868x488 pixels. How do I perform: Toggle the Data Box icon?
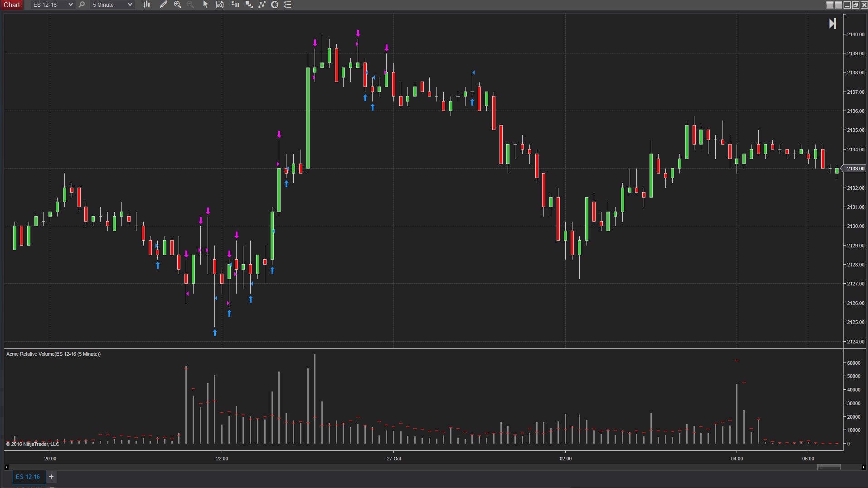point(220,5)
